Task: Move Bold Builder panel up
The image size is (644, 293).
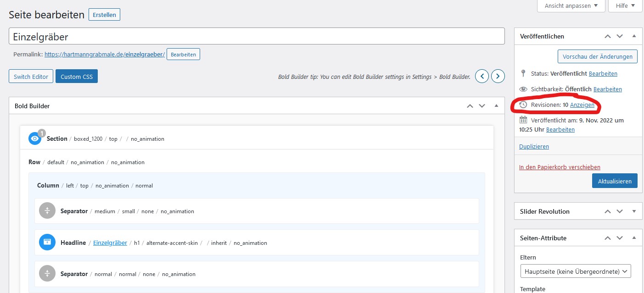Action: [x=470, y=106]
